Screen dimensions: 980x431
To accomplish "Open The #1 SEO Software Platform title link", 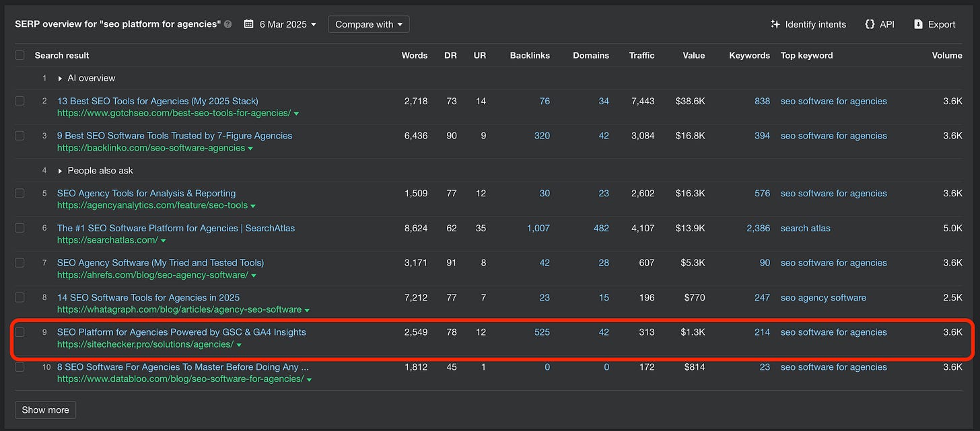I will pyautogui.click(x=176, y=228).
